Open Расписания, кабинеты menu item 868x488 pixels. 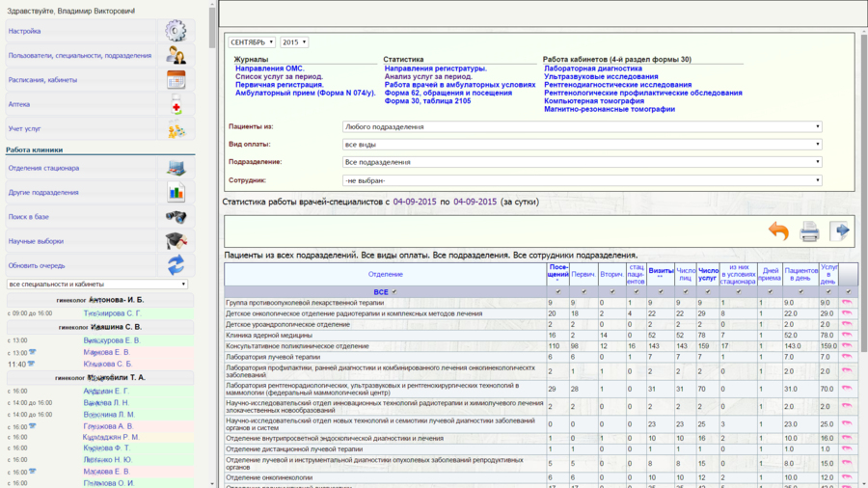tap(42, 80)
